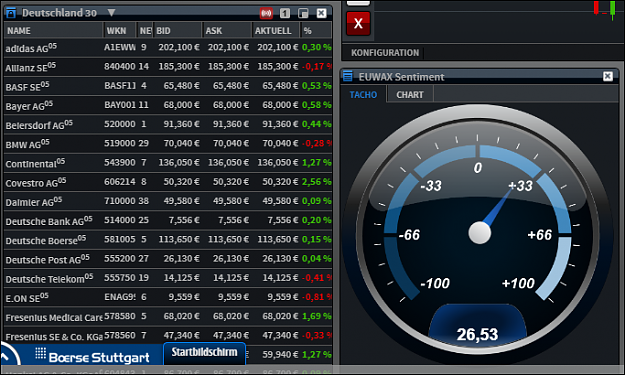
Task: Select the Beiersdorf AG row
Action: tap(168, 124)
